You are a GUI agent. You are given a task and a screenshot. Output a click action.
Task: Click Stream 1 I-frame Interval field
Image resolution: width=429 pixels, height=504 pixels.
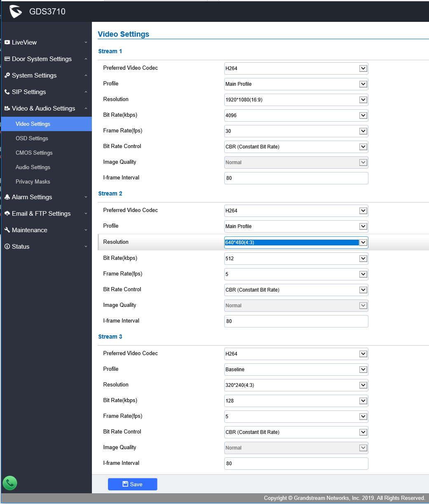296,178
